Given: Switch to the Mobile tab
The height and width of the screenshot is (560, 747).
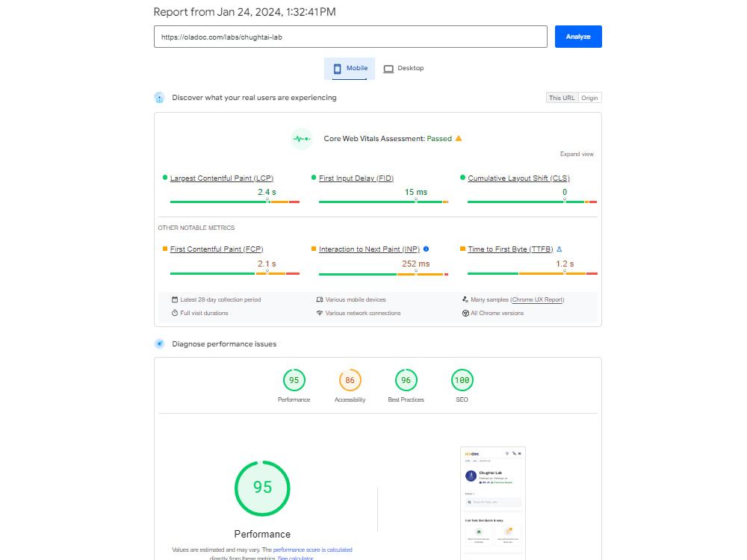Looking at the screenshot, I should (350, 69).
